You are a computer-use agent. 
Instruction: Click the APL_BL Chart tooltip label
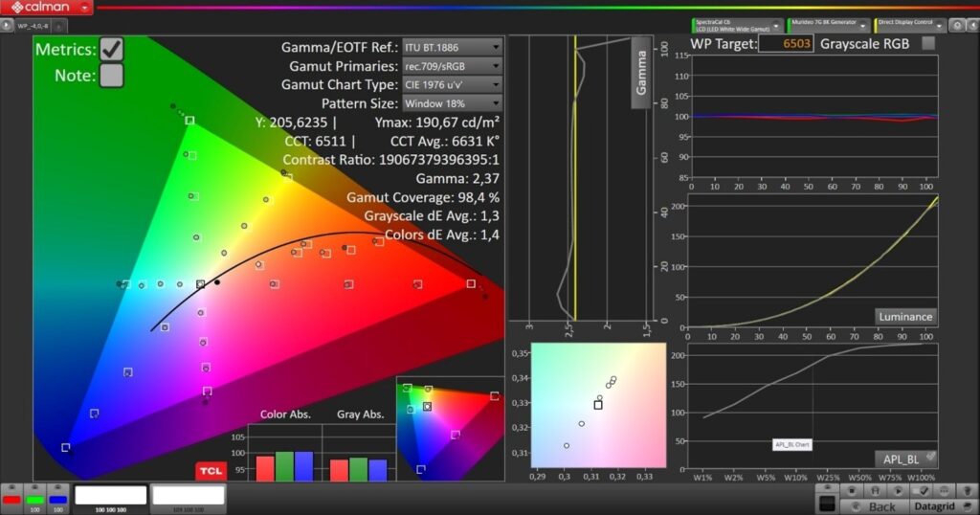click(x=792, y=445)
